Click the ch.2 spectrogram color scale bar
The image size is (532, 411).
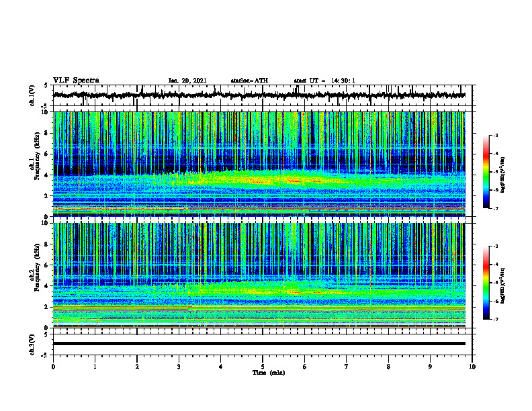click(486, 283)
